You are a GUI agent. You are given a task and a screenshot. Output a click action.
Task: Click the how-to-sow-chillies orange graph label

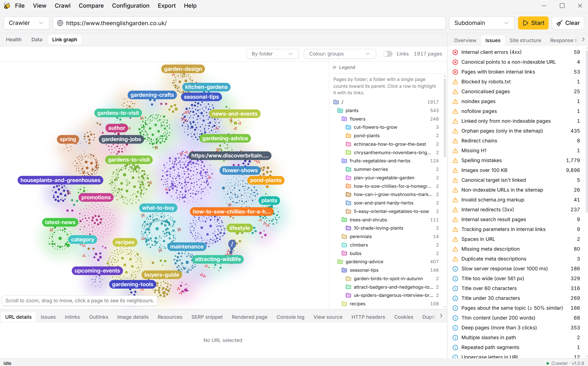click(x=232, y=212)
